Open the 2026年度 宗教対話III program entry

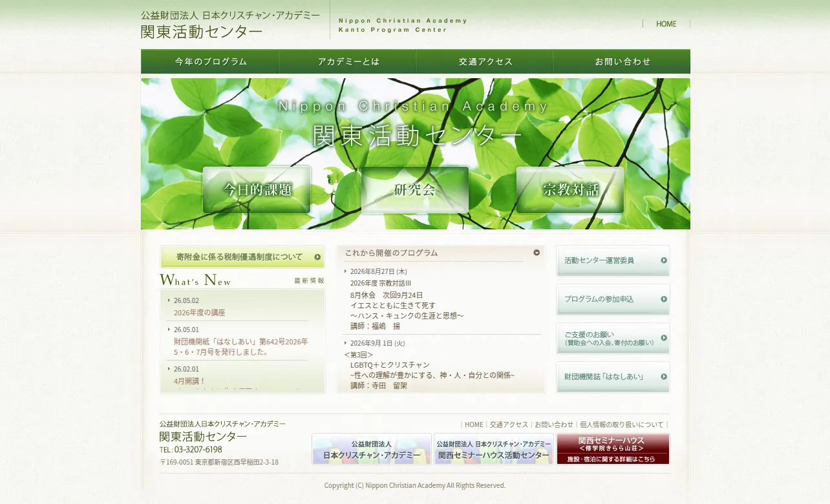tap(381, 283)
